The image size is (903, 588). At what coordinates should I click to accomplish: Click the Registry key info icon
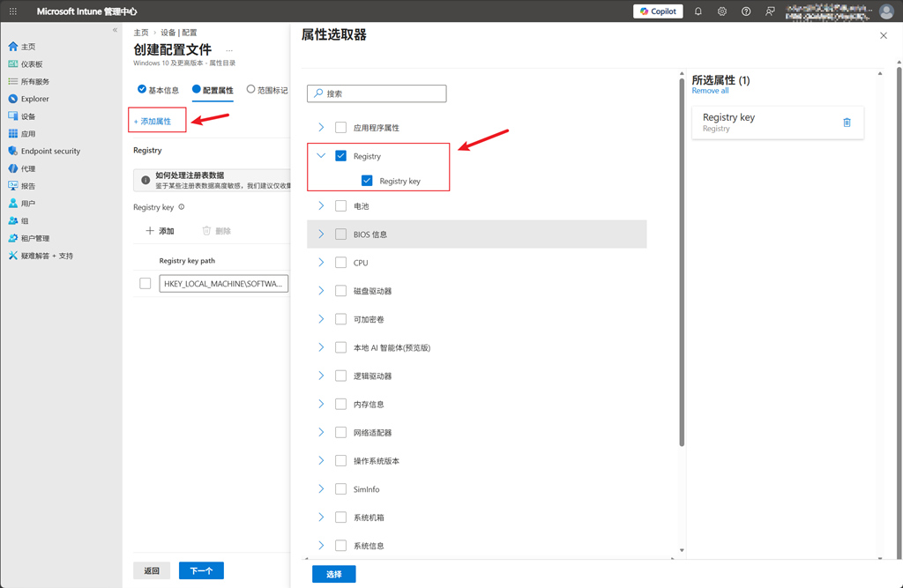182,207
